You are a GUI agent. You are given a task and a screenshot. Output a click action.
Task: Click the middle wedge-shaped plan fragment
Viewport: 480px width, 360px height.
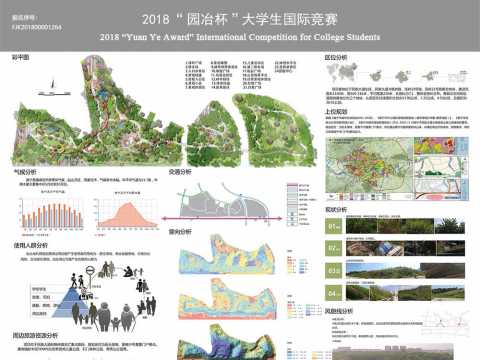[x=213, y=134]
